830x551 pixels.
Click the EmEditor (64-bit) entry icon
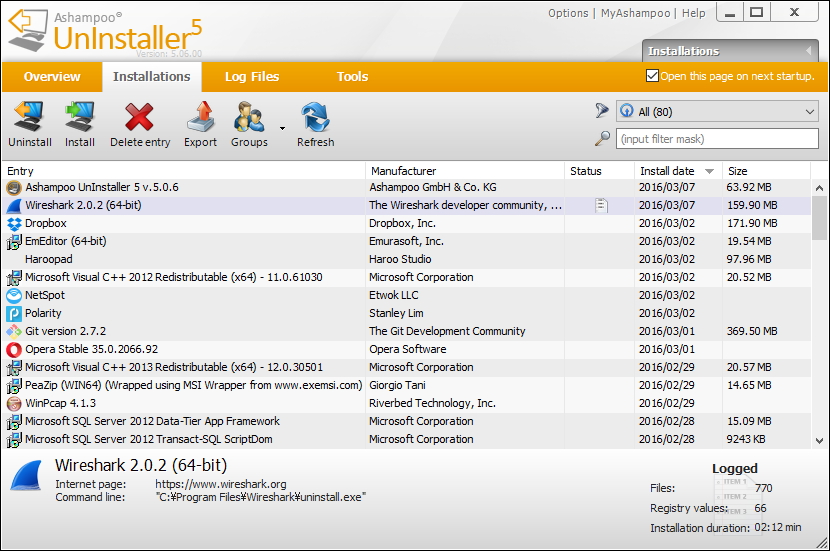point(14,241)
